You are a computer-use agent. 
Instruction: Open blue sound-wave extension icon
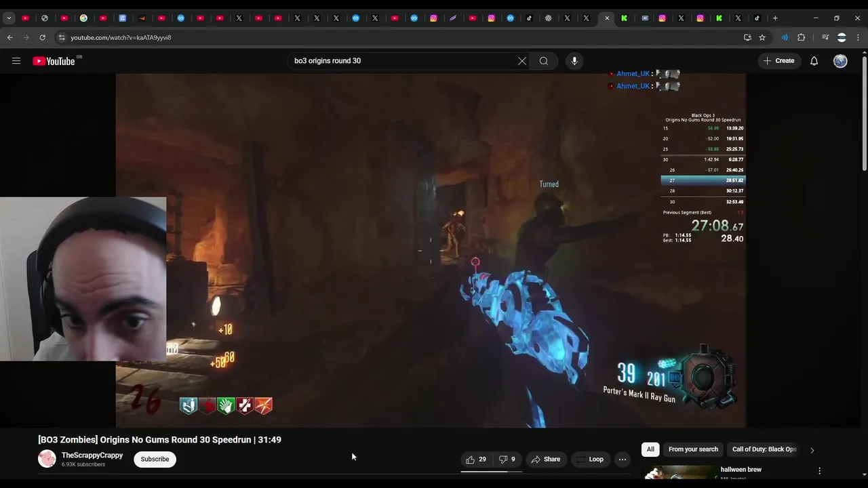[x=785, y=38]
